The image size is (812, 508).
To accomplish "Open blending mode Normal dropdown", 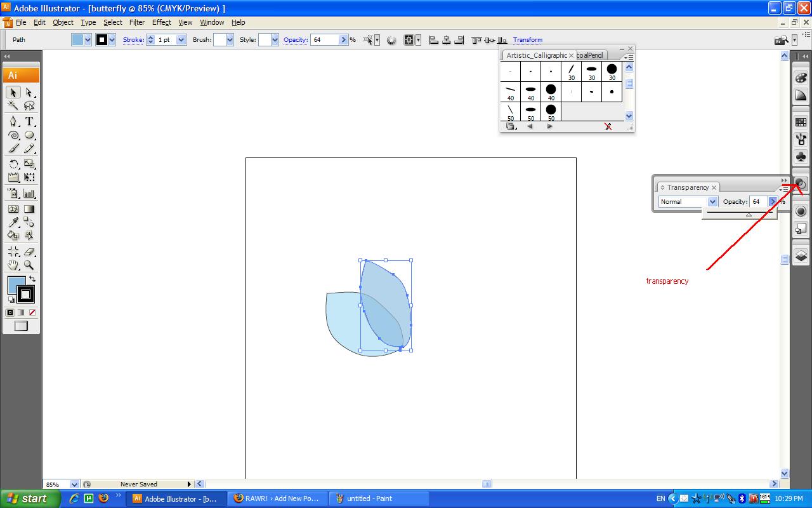I will coord(712,201).
